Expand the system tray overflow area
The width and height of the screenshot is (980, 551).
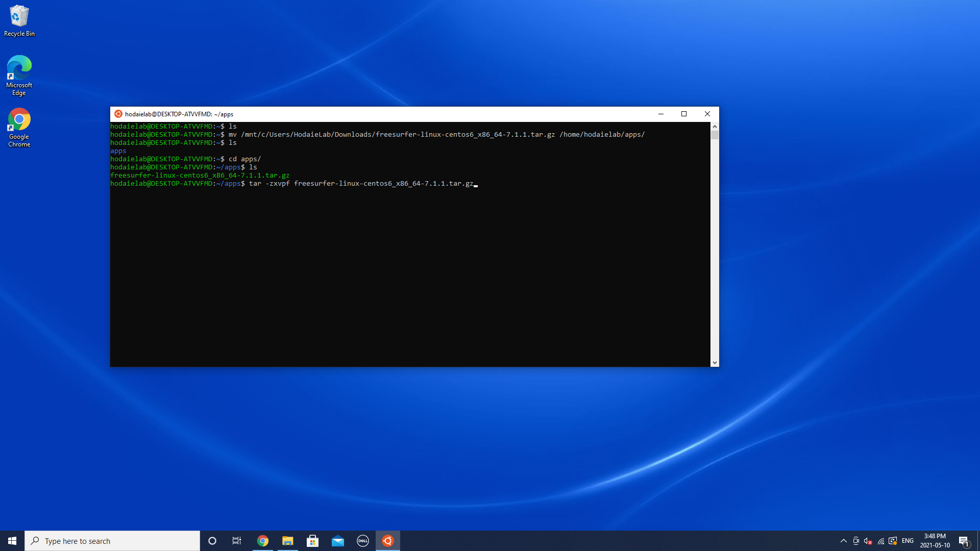[x=844, y=541]
